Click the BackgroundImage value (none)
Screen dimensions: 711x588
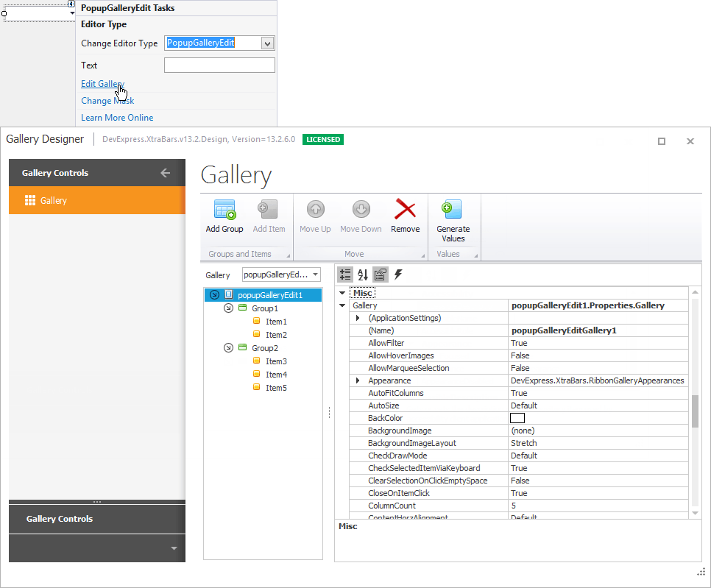523,431
